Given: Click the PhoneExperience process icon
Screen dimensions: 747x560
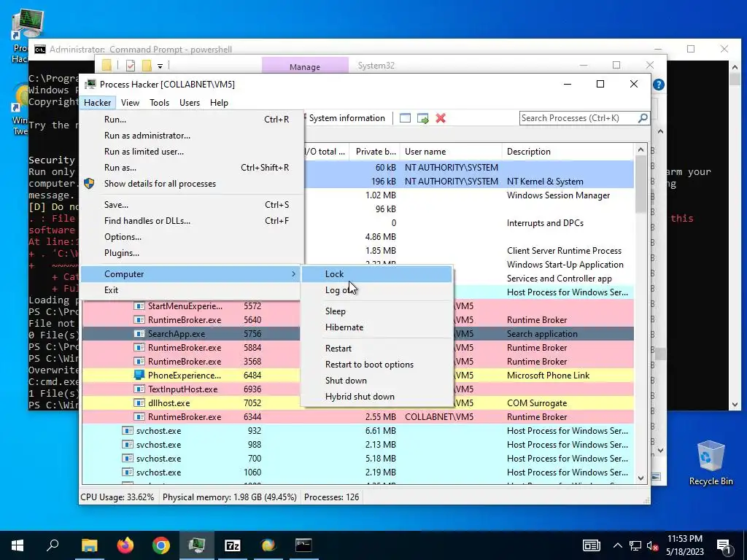Looking at the screenshot, I should coord(139,376).
